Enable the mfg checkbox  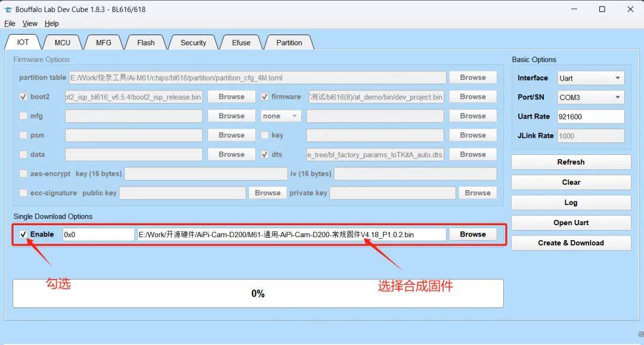pos(23,116)
